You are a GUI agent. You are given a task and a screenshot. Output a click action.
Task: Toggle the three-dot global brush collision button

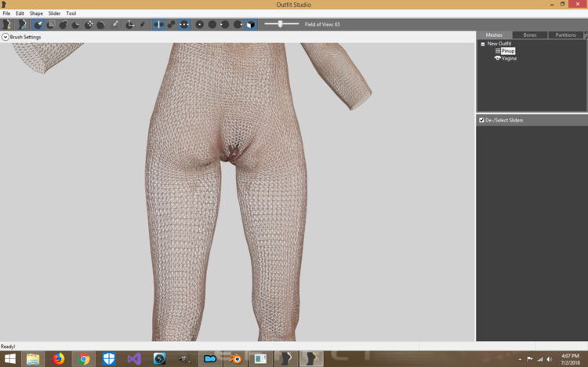(x=184, y=24)
